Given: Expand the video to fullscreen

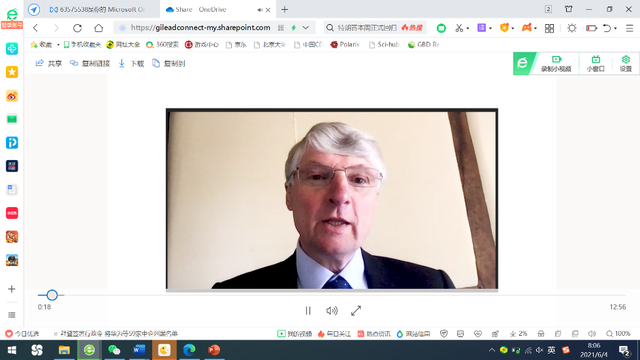Looking at the screenshot, I should [356, 311].
